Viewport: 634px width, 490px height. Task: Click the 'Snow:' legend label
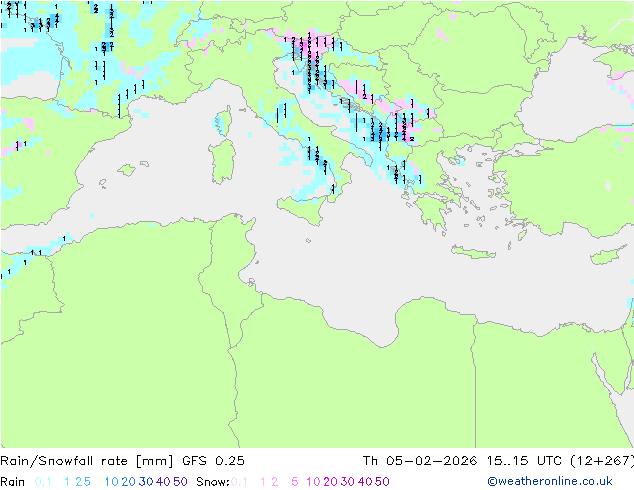pyautogui.click(x=213, y=482)
